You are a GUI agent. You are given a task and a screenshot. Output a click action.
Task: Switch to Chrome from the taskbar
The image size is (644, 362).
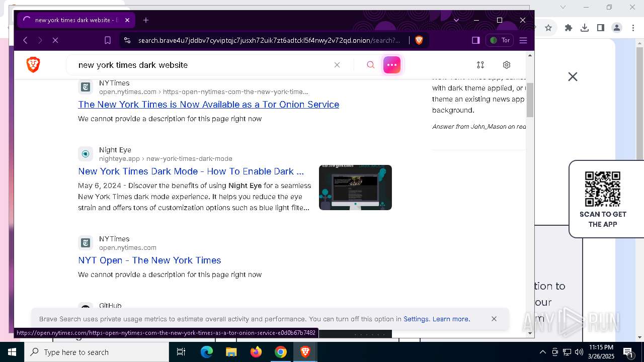tap(281, 352)
